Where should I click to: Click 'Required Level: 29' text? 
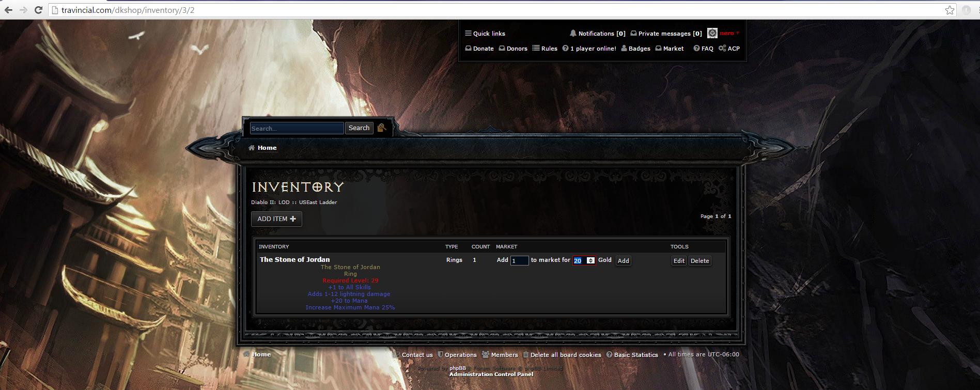(350, 280)
